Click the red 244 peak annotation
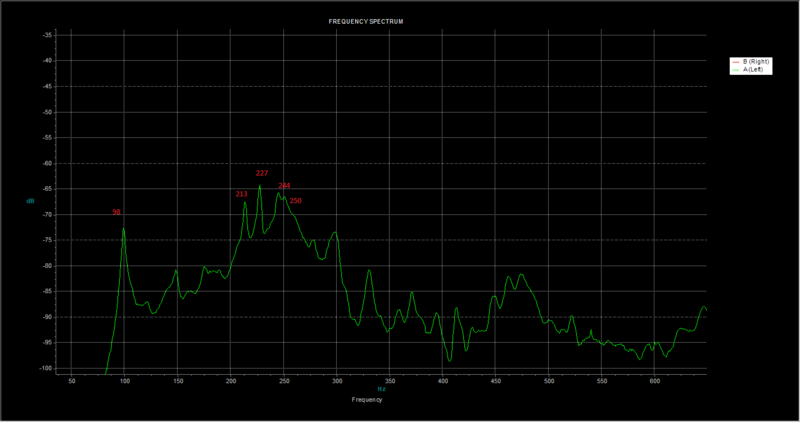Screen dimensions: 800x422 pyautogui.click(x=284, y=186)
